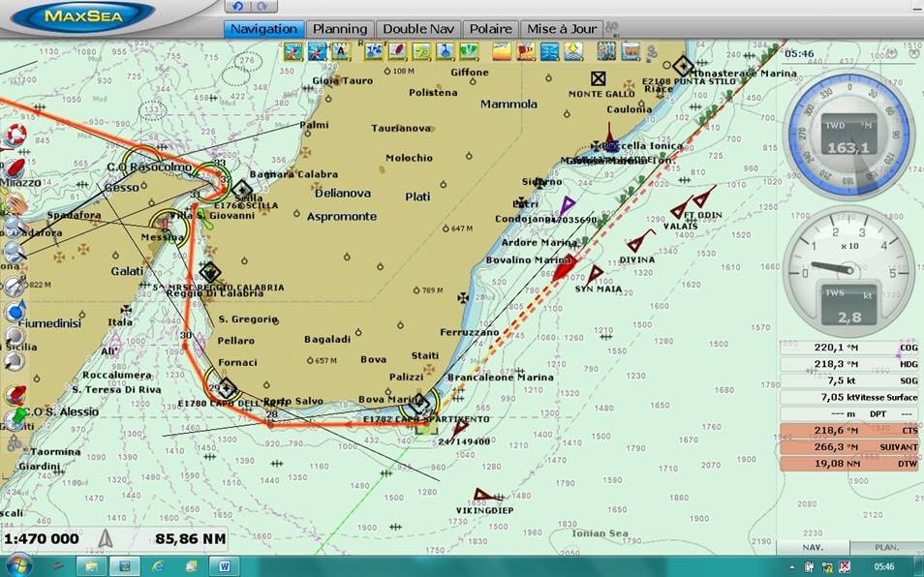Switch to PLAN. panel at bottom right
Image resolution: width=924 pixels, height=577 pixels.
(886, 548)
